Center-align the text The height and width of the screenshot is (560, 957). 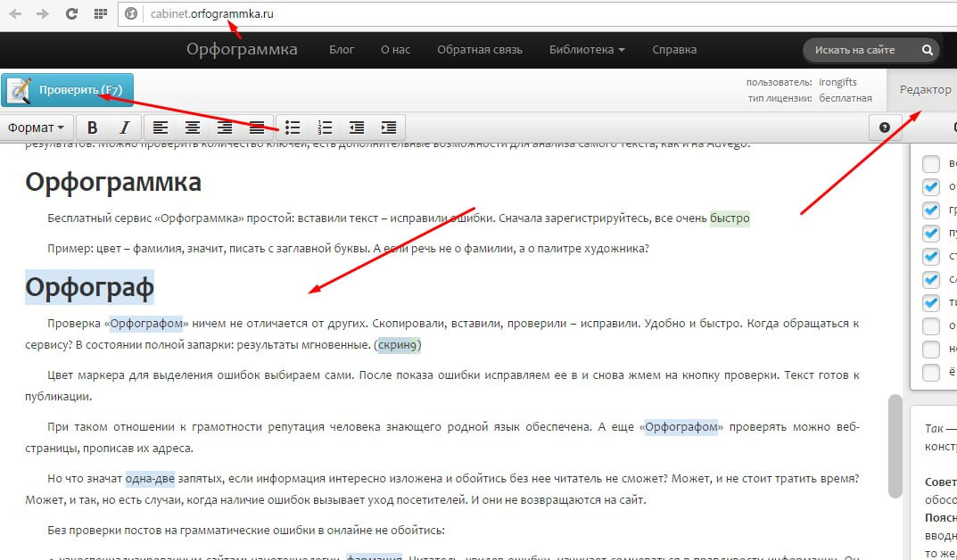coord(192,128)
